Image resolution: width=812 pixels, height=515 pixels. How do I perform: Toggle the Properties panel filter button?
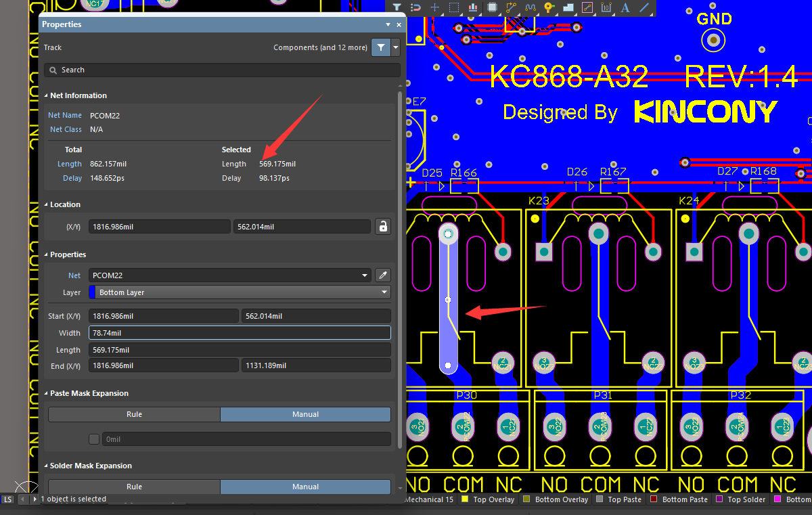point(381,47)
